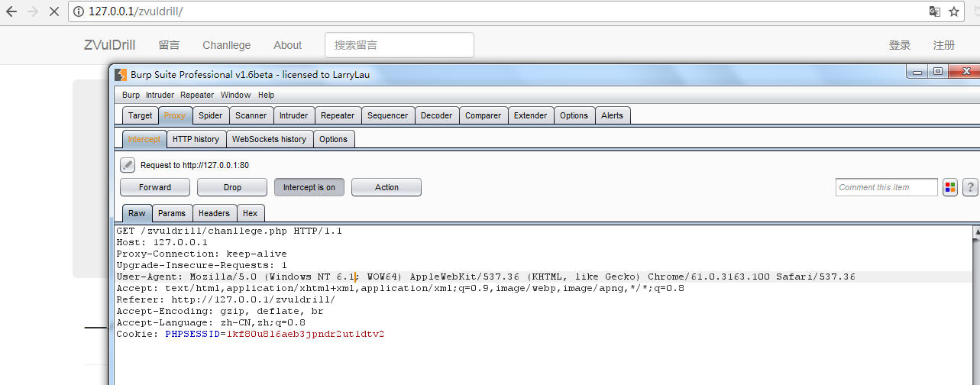Viewport: 980px width, 385px height.
Task: Click the 搜索留言 search field
Action: click(399, 45)
